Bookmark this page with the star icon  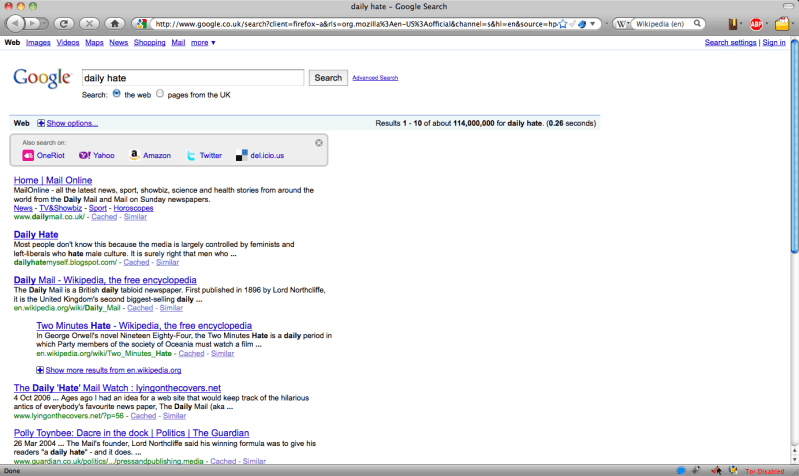point(563,23)
